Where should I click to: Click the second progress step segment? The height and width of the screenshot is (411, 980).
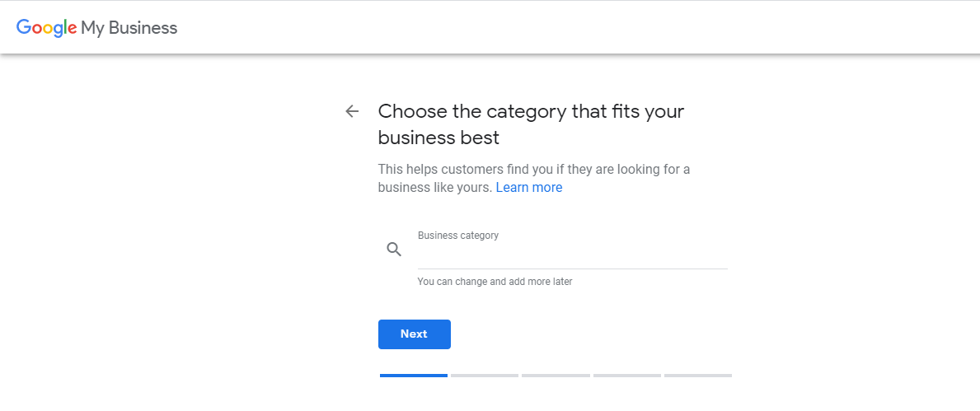pyautogui.click(x=485, y=376)
